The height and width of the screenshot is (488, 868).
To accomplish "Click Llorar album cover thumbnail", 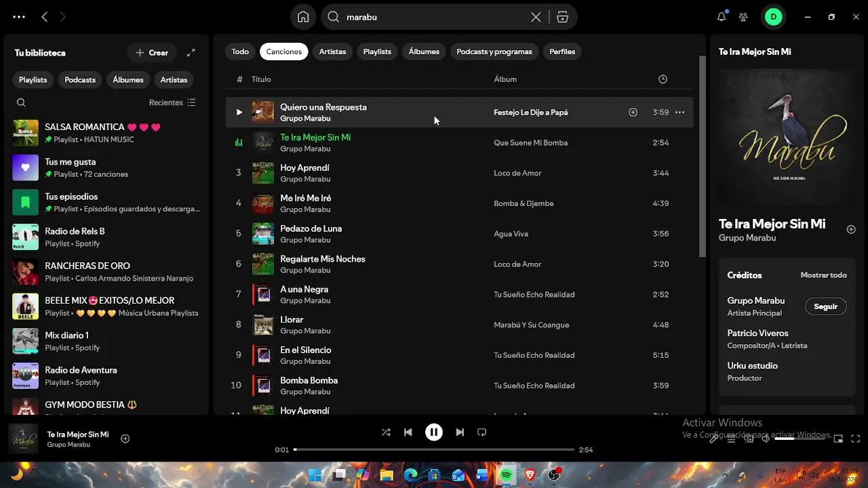I will 263,325.
